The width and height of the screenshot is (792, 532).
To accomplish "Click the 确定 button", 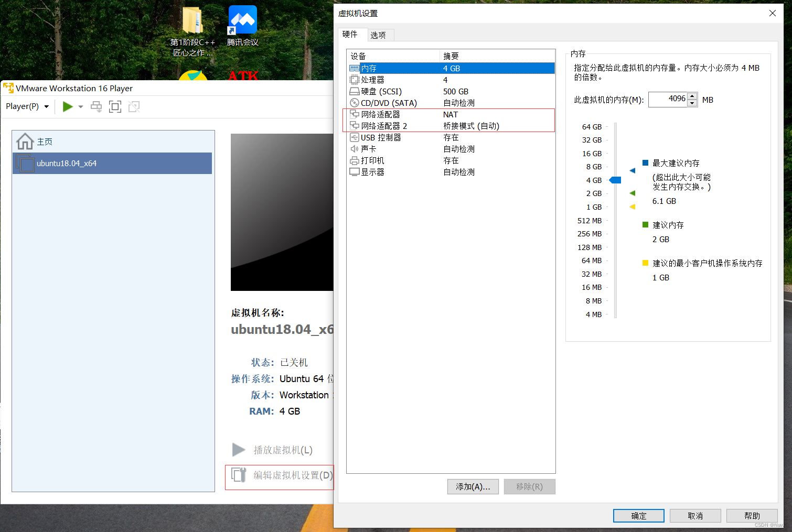I will coord(639,516).
